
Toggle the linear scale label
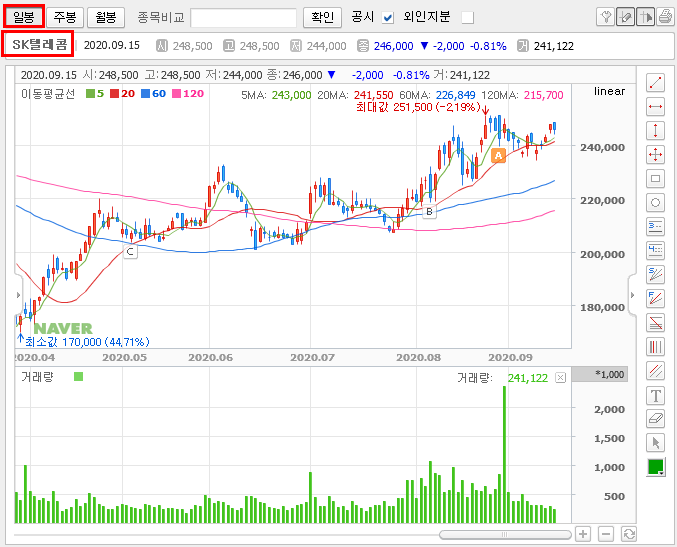coord(609,91)
